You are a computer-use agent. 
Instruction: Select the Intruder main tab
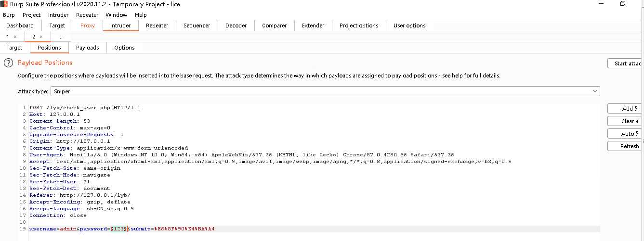coord(120,25)
